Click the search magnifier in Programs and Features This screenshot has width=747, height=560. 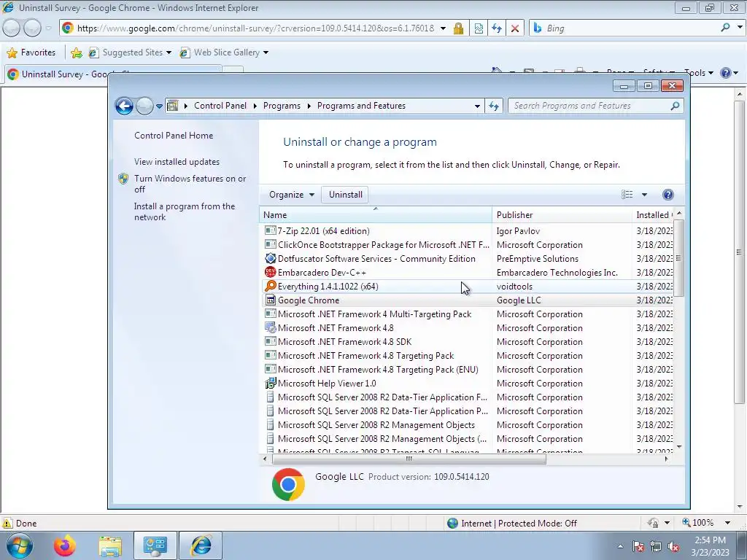coord(675,106)
